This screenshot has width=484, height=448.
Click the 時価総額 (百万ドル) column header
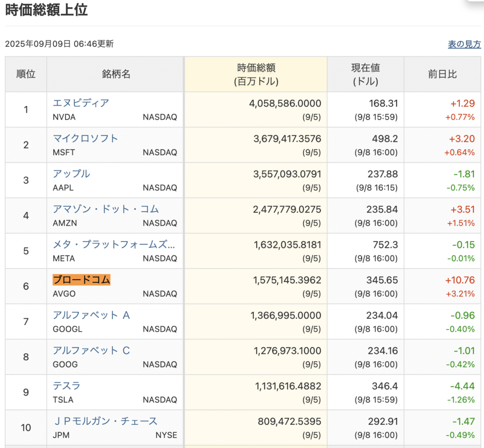click(x=256, y=74)
